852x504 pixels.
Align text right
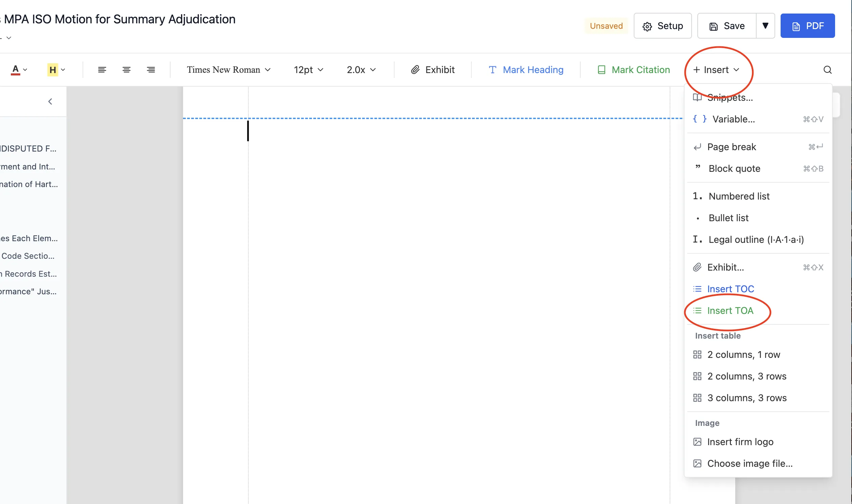(x=151, y=70)
